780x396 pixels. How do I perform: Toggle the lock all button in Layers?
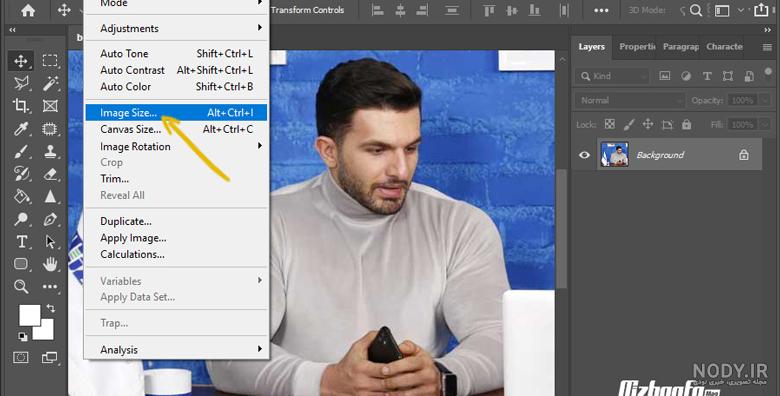tap(686, 124)
